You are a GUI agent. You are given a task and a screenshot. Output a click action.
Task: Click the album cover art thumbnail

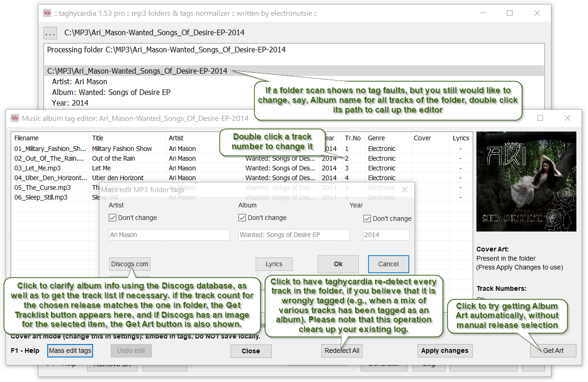pyautogui.click(x=526, y=182)
